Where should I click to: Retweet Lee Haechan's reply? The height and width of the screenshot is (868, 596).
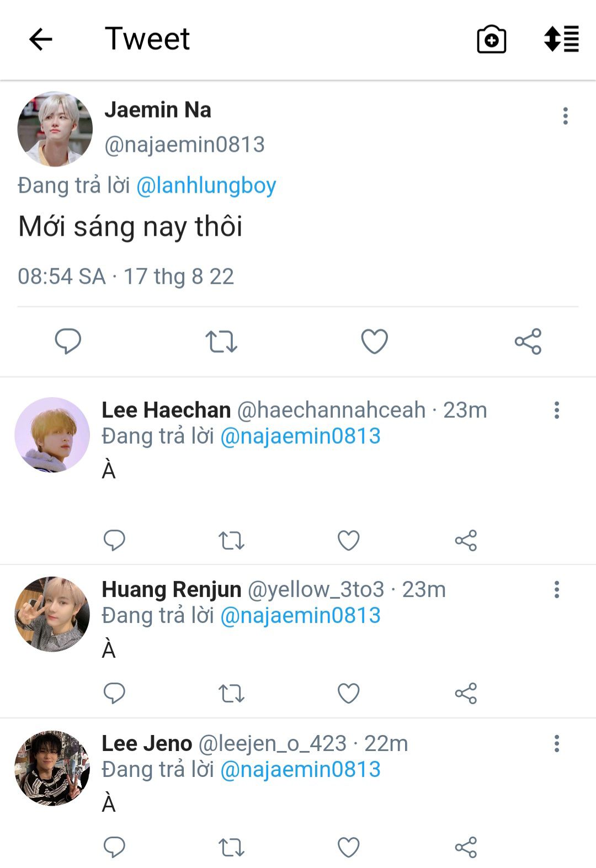tap(231, 540)
